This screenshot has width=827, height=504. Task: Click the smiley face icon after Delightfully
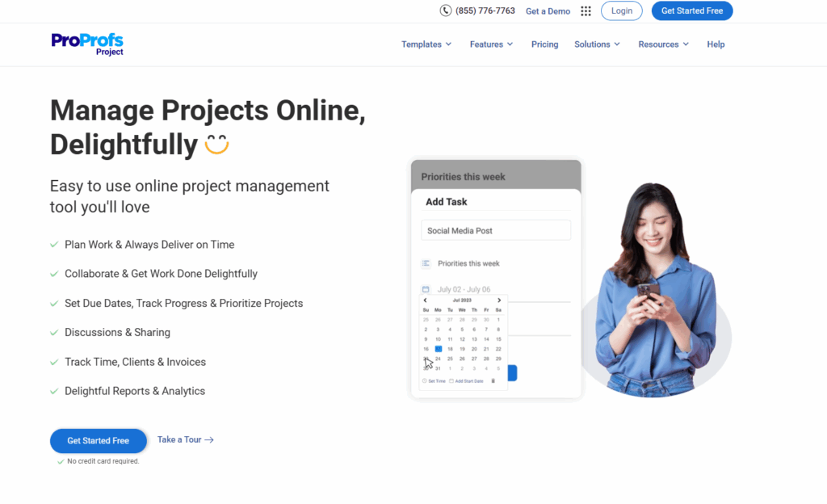[216, 145]
